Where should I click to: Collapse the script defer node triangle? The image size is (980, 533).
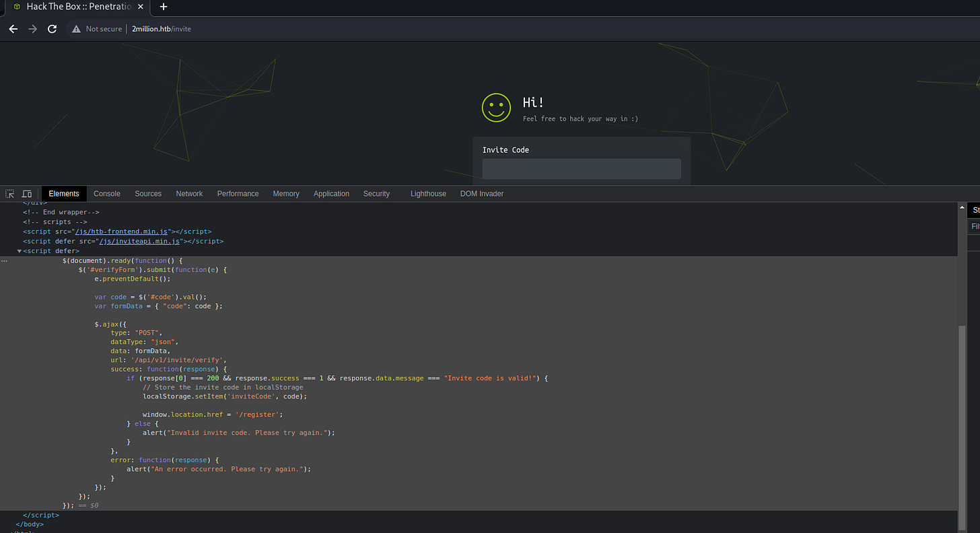[19, 251]
